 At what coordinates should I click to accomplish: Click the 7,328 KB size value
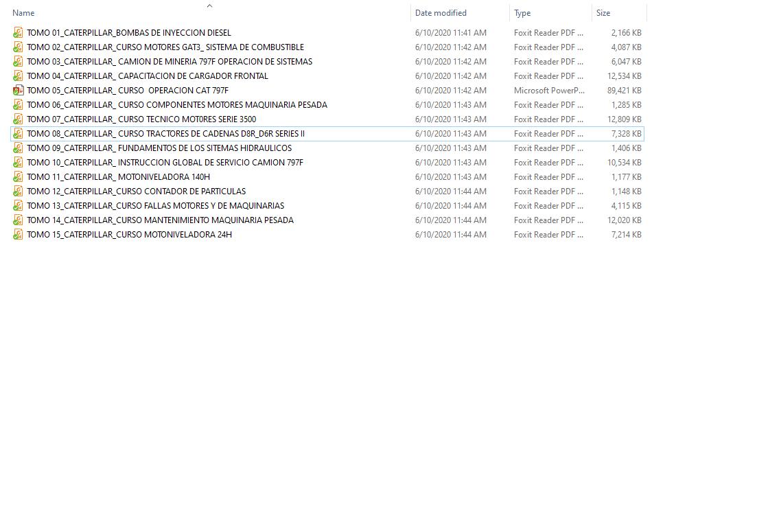click(626, 134)
